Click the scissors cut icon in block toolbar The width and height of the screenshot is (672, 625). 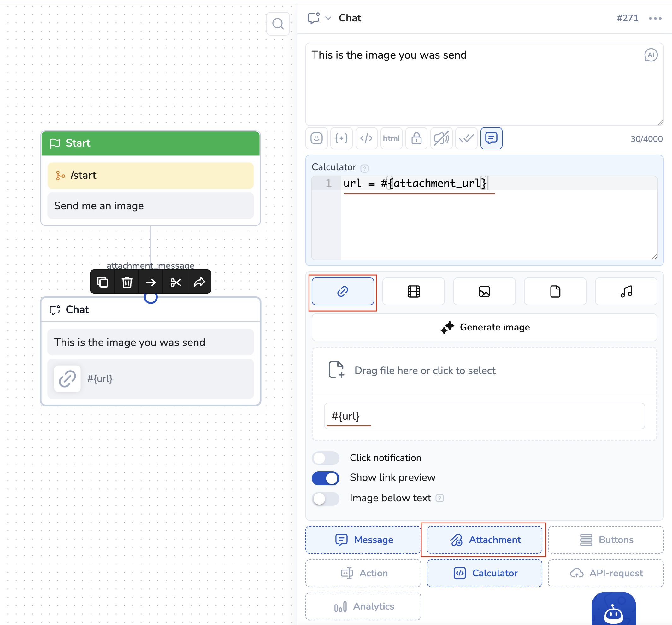point(175,282)
